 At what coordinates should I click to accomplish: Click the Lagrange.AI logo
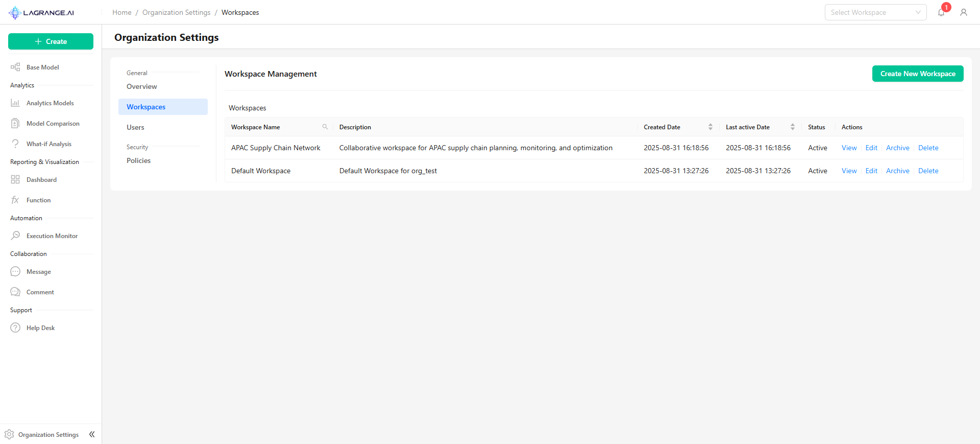(41, 12)
